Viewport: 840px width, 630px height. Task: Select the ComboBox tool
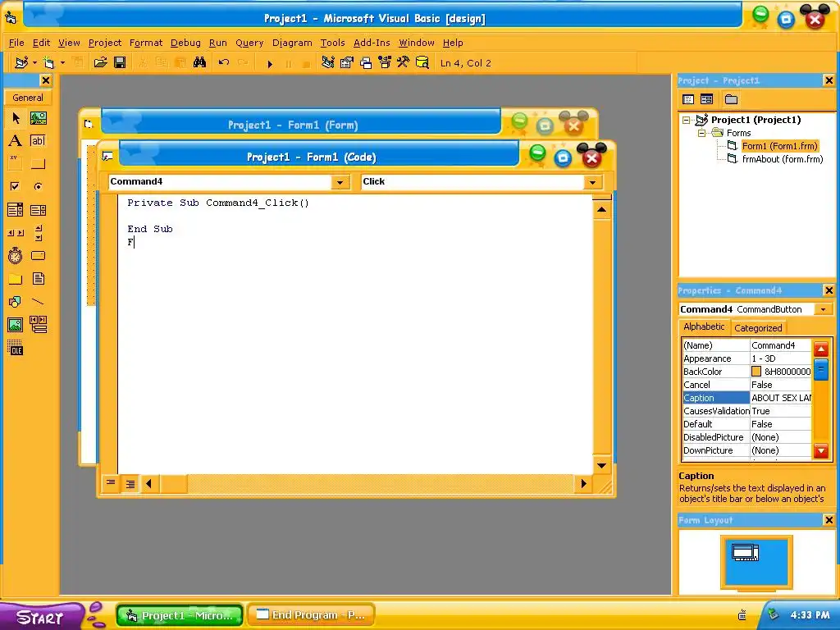click(x=16, y=209)
